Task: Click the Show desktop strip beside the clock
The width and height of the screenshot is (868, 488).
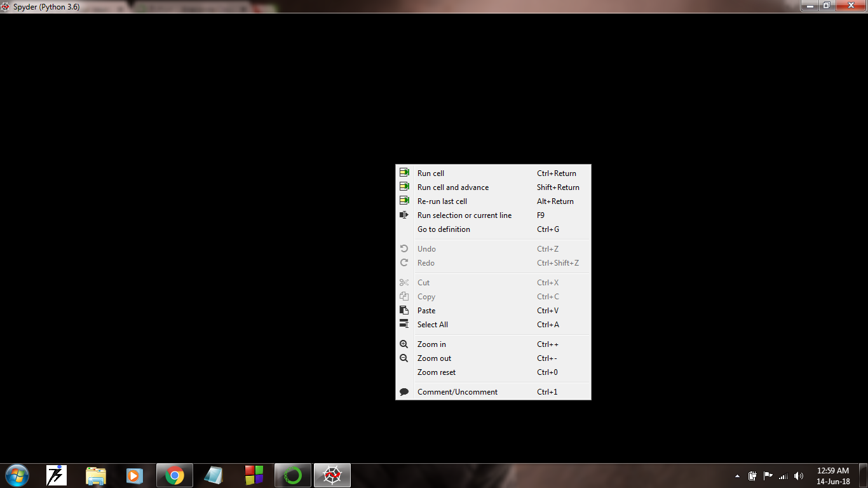Action: [x=864, y=475]
